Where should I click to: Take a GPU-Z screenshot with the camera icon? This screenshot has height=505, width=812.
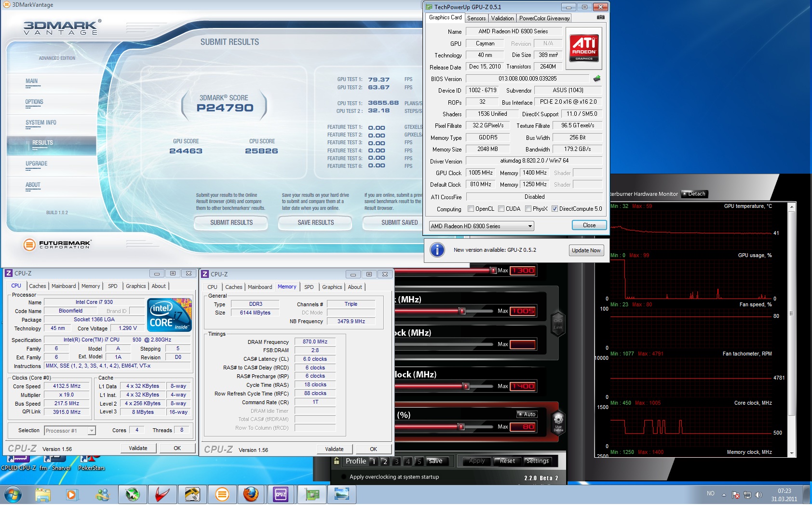[x=600, y=17]
